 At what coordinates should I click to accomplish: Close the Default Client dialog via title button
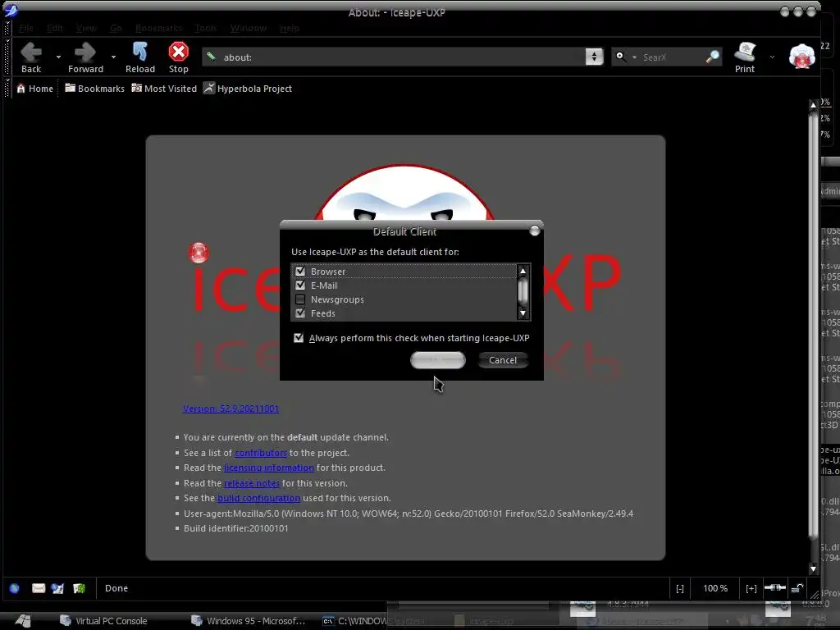(x=534, y=231)
